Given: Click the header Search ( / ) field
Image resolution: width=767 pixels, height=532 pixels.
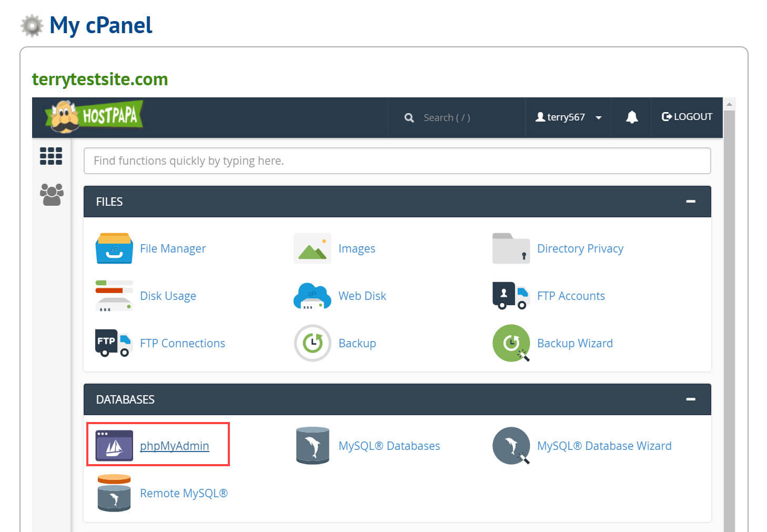Looking at the screenshot, I should pos(457,117).
